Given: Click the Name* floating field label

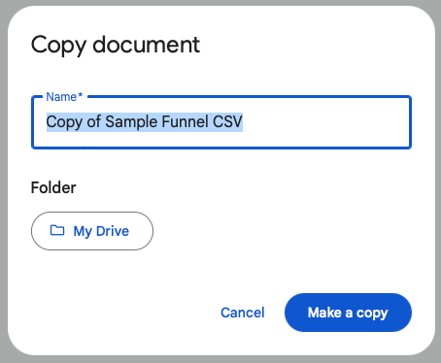Looking at the screenshot, I should pyautogui.click(x=64, y=97).
